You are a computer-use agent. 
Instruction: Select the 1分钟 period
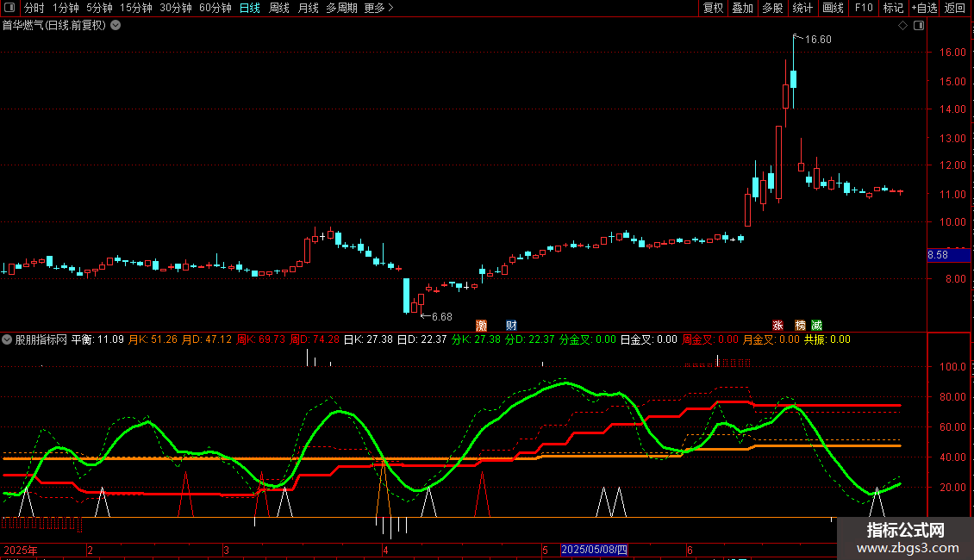(x=66, y=8)
